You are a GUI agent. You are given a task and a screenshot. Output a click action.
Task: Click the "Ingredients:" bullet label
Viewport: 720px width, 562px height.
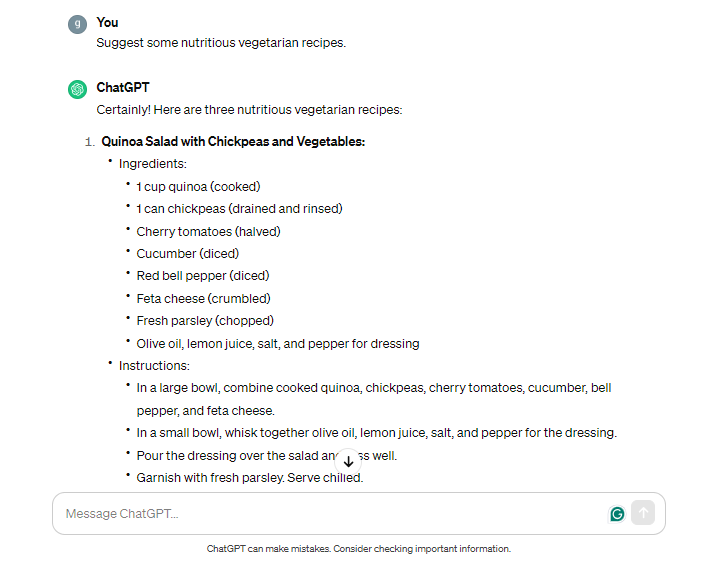pyautogui.click(x=153, y=164)
